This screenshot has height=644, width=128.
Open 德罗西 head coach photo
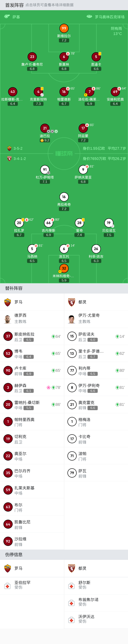(8, 319)
